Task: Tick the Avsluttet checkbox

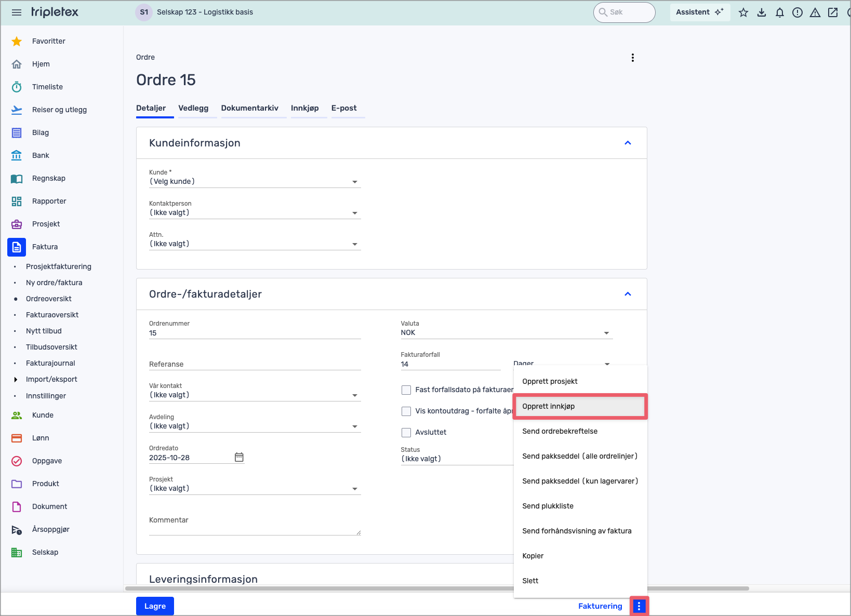Action: pyautogui.click(x=406, y=432)
